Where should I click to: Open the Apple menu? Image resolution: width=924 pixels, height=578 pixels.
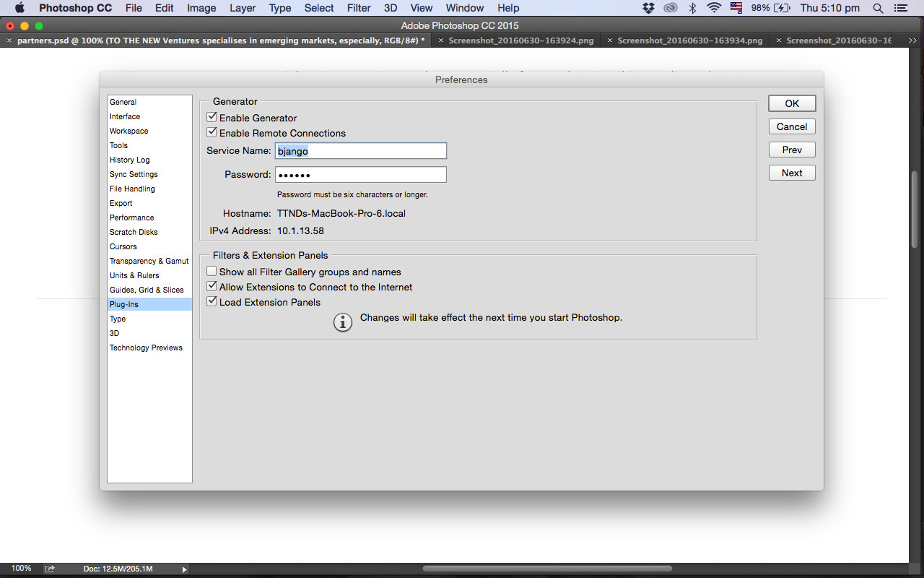coord(19,8)
